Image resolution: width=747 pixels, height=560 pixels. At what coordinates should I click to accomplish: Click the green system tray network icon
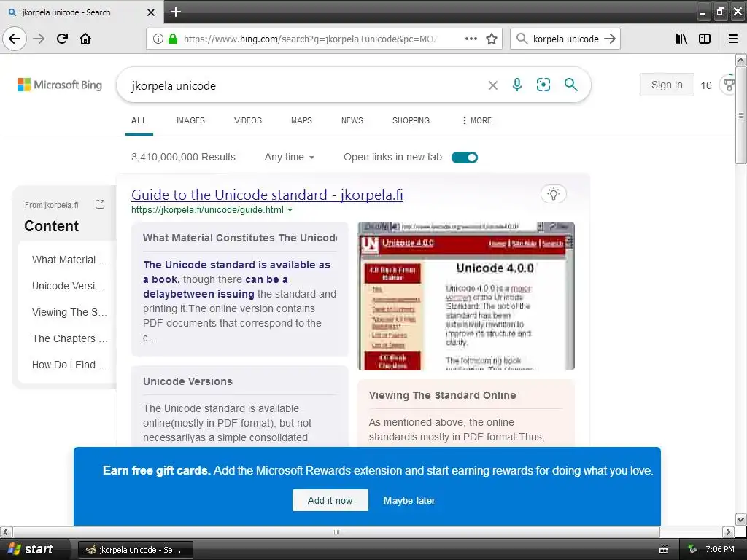point(692,550)
